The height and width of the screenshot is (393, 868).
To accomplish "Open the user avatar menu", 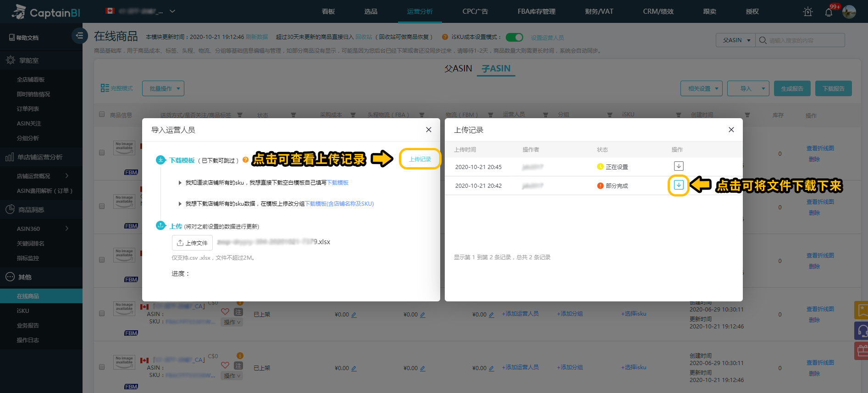I will pyautogui.click(x=849, y=12).
